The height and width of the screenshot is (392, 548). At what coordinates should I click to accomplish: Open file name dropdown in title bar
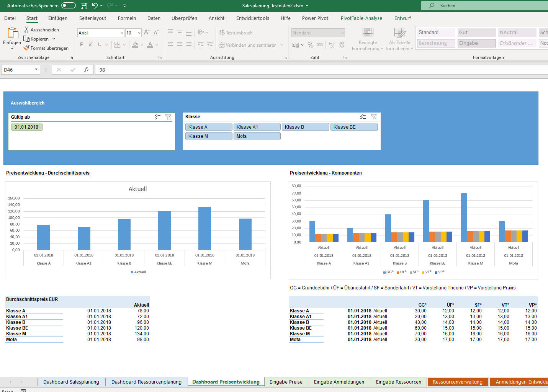[307, 6]
